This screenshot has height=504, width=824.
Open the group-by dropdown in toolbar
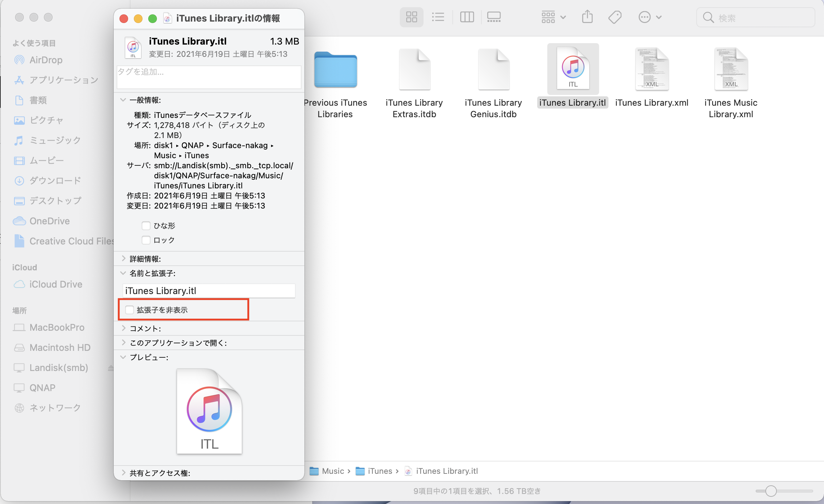pyautogui.click(x=553, y=17)
